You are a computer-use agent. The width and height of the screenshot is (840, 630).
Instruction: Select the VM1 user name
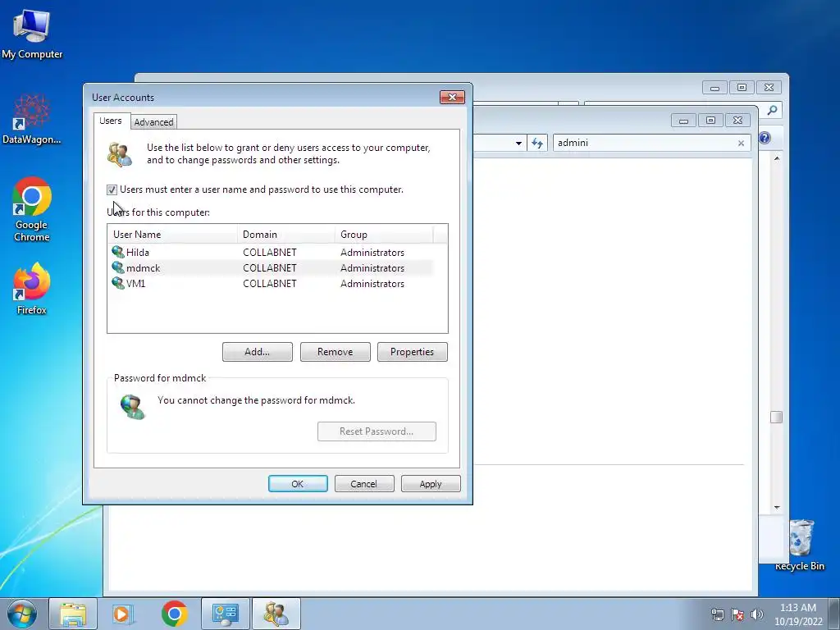pos(135,283)
